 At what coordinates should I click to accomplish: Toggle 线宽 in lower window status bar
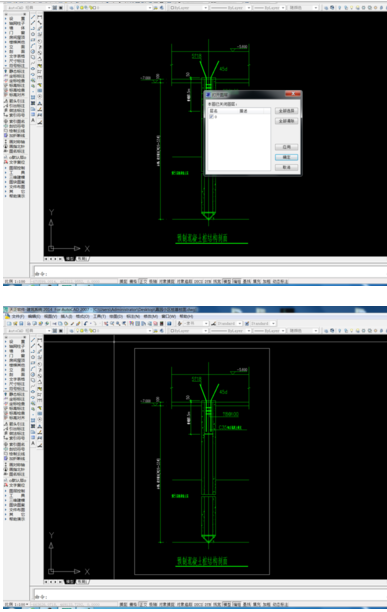click(x=217, y=604)
